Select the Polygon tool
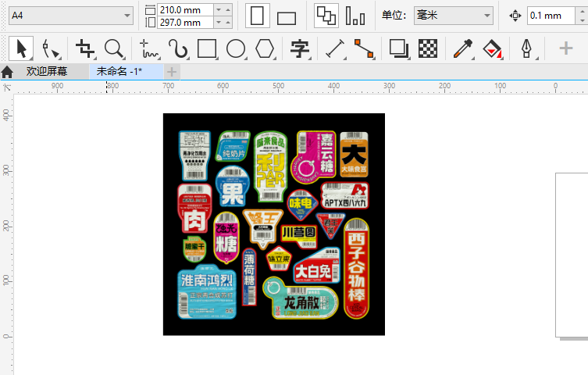 pyautogui.click(x=265, y=48)
